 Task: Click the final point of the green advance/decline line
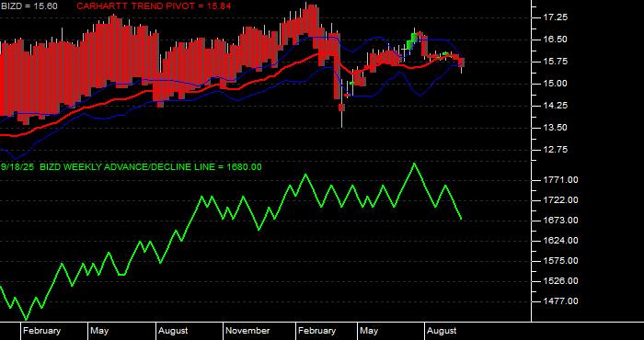(x=462, y=219)
